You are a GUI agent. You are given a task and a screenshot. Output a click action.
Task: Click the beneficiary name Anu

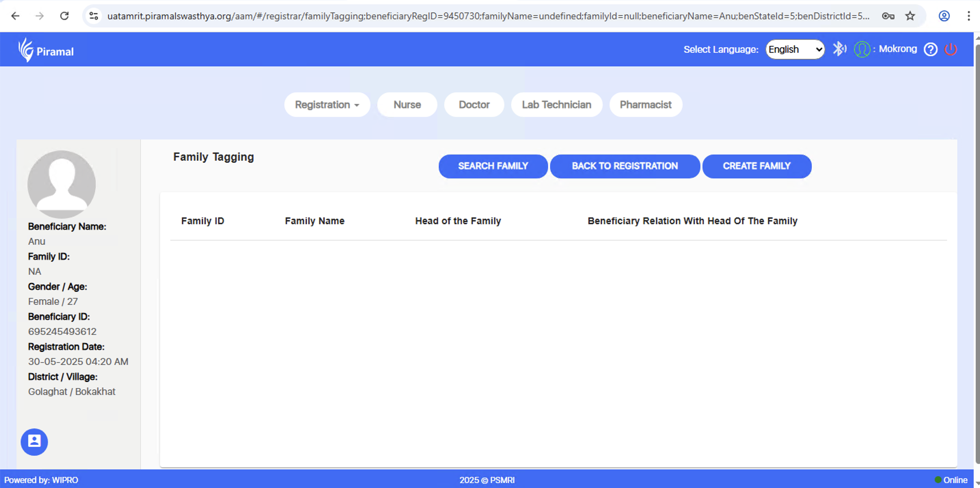(x=37, y=241)
